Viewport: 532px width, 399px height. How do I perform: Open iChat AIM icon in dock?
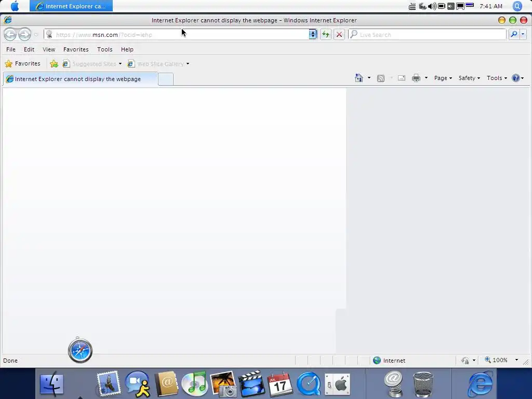[x=137, y=384]
